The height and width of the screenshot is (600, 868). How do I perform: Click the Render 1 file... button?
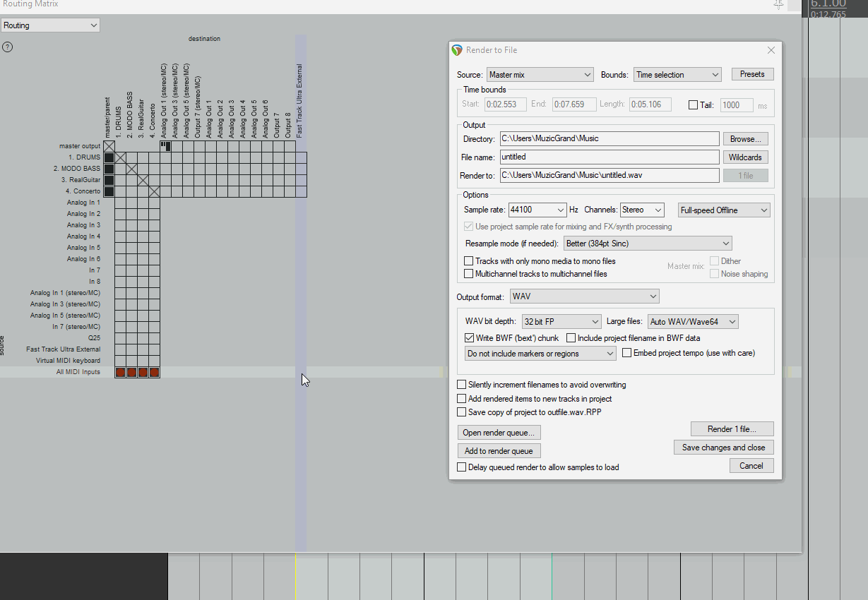pyautogui.click(x=732, y=429)
